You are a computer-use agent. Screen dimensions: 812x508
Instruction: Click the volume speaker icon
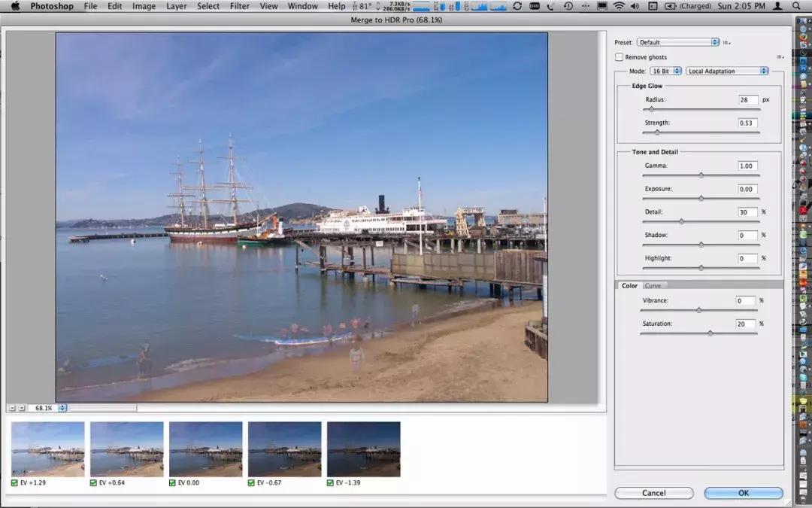635,6
